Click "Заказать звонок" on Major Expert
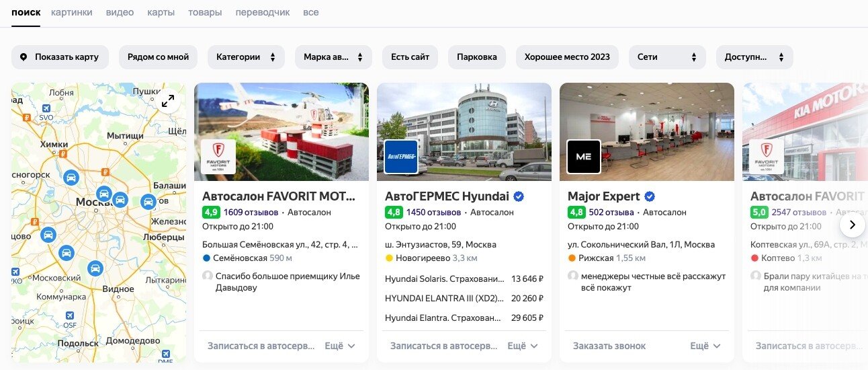 (x=609, y=346)
